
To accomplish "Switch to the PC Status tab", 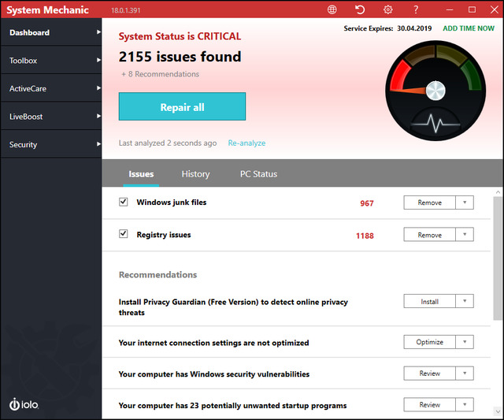I will 258,174.
